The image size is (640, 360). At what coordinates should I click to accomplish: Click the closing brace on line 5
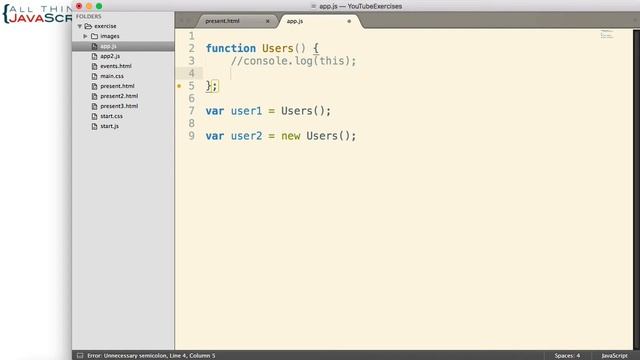pyautogui.click(x=209, y=86)
